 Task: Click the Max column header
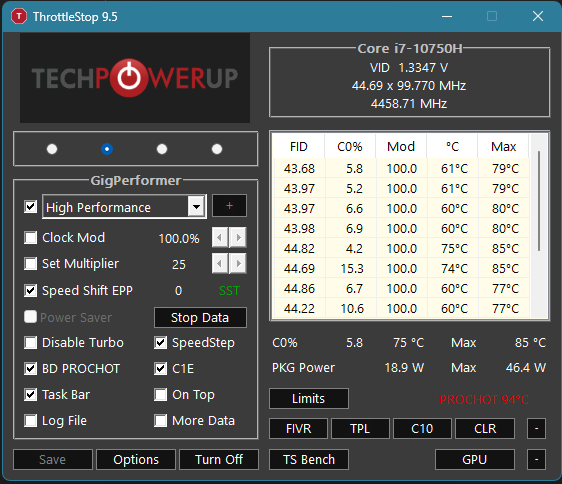point(503,147)
